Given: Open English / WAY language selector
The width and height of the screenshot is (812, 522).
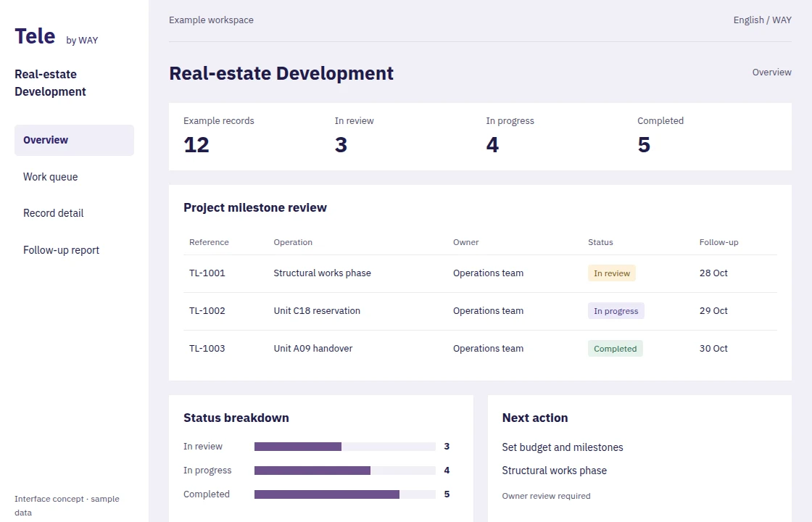Looking at the screenshot, I should pyautogui.click(x=762, y=20).
